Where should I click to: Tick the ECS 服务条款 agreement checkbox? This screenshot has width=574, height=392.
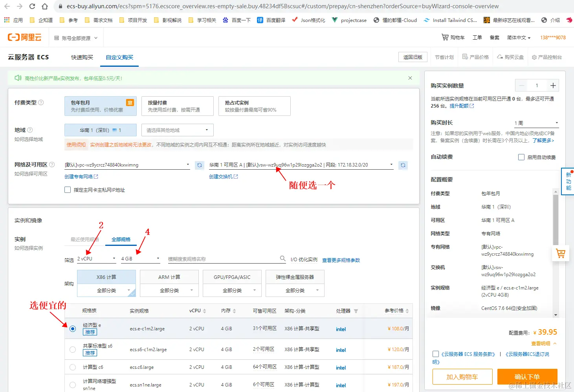point(435,354)
